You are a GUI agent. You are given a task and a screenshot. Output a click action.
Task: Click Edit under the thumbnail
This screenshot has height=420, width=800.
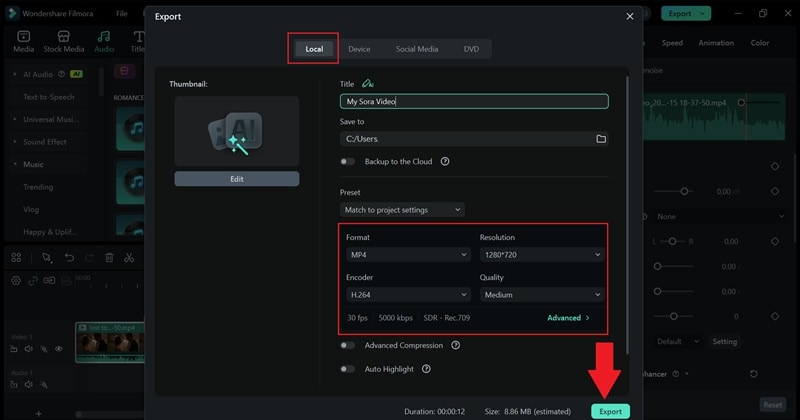tap(237, 179)
